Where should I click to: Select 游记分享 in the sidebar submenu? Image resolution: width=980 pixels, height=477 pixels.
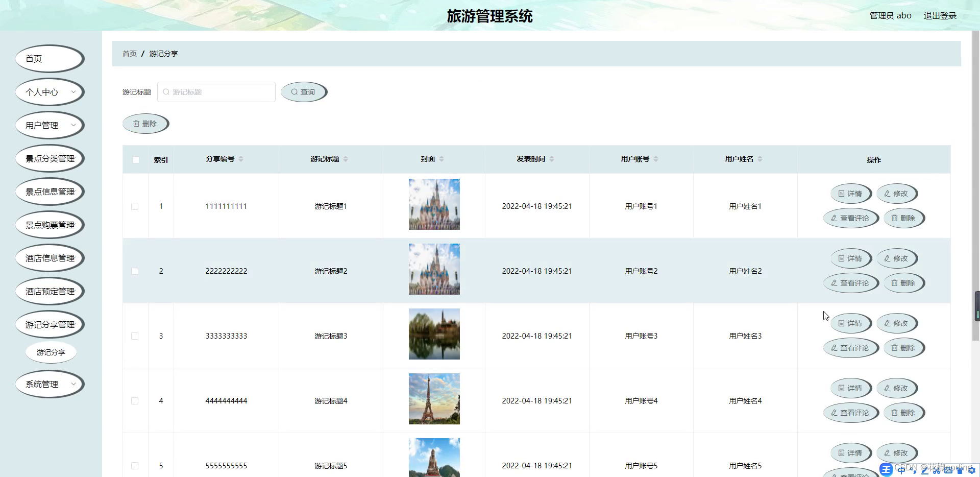pos(51,352)
